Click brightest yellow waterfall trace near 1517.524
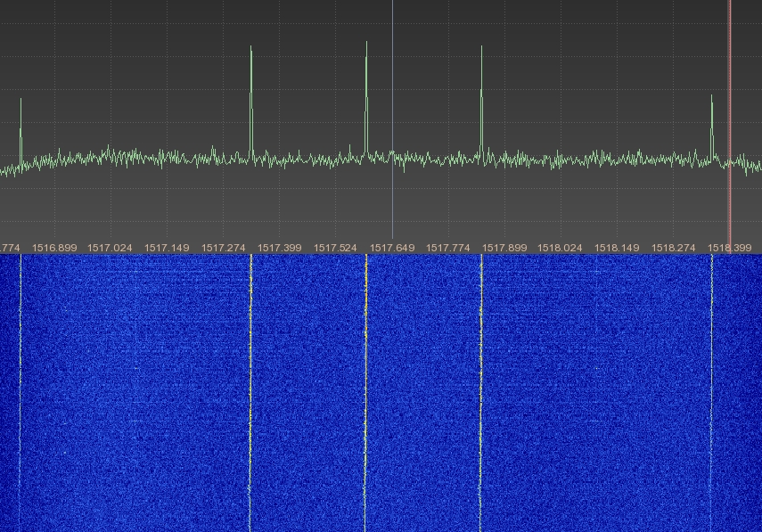 [x=366, y=392]
